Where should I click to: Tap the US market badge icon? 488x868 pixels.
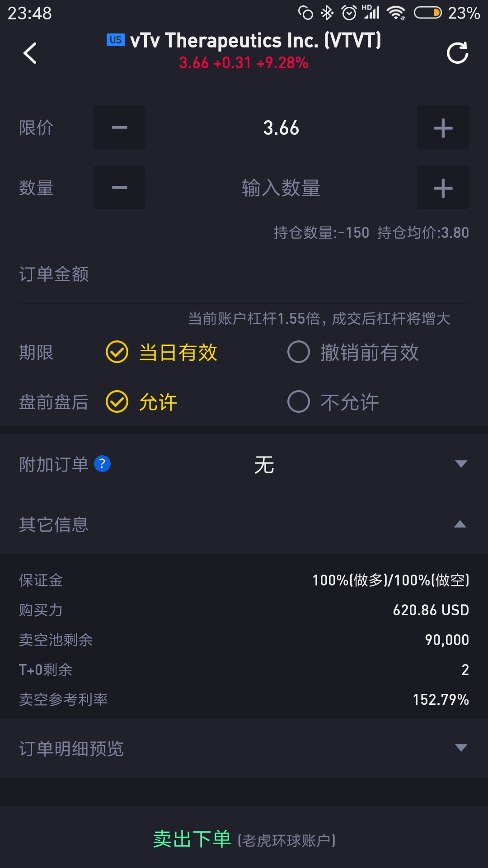(116, 40)
